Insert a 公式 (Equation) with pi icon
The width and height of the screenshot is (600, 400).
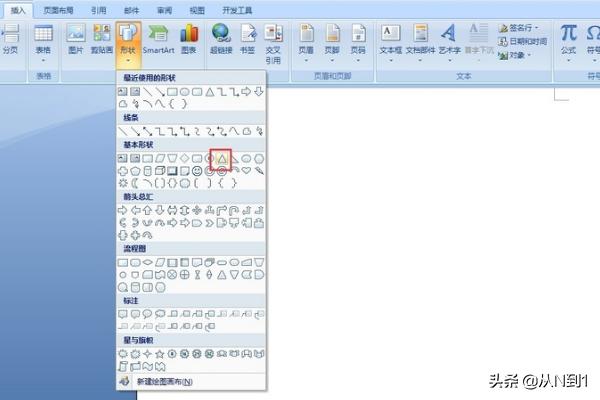pos(567,38)
